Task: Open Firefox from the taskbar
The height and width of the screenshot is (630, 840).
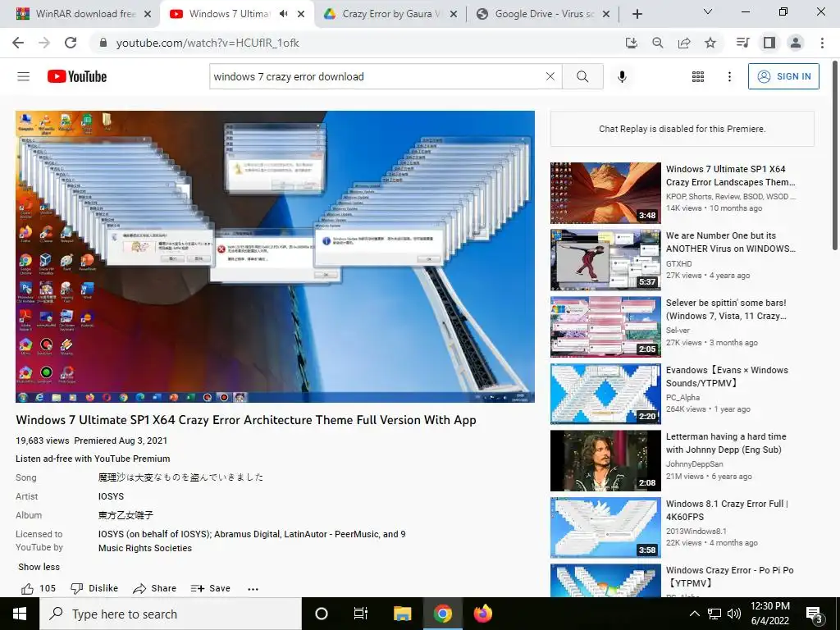Action: pos(482,614)
